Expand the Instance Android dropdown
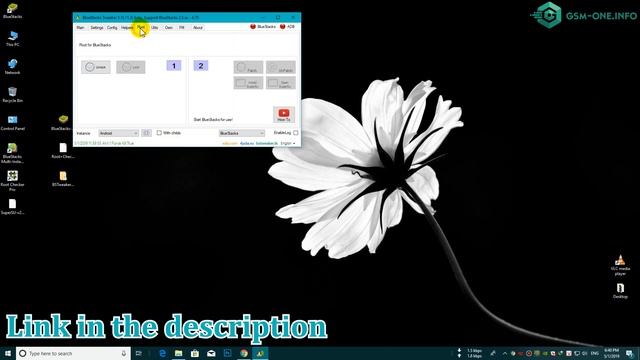 pos(118,133)
